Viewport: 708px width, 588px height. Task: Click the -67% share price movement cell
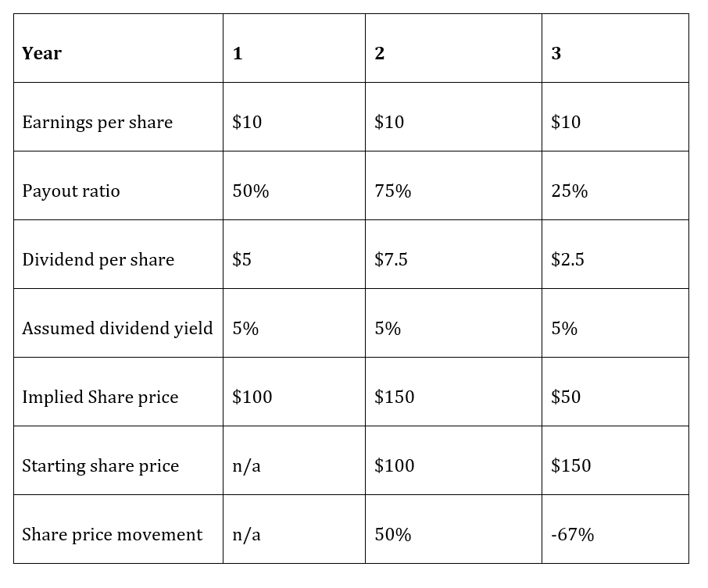pyautogui.click(x=572, y=535)
